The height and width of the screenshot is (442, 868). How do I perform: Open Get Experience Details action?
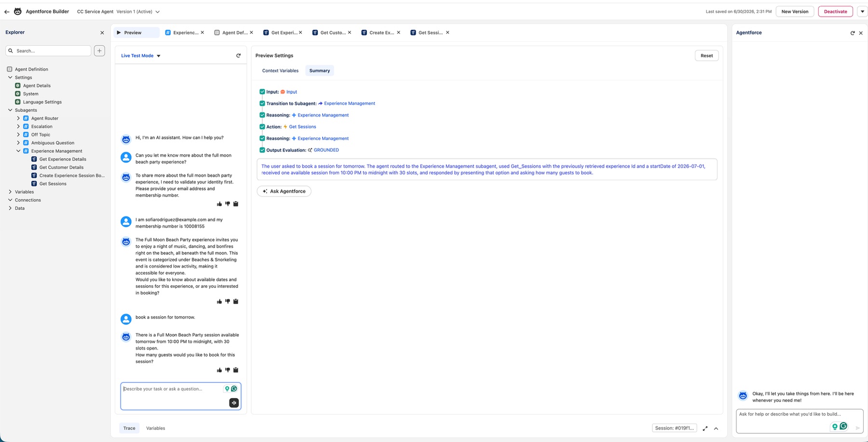coord(62,159)
